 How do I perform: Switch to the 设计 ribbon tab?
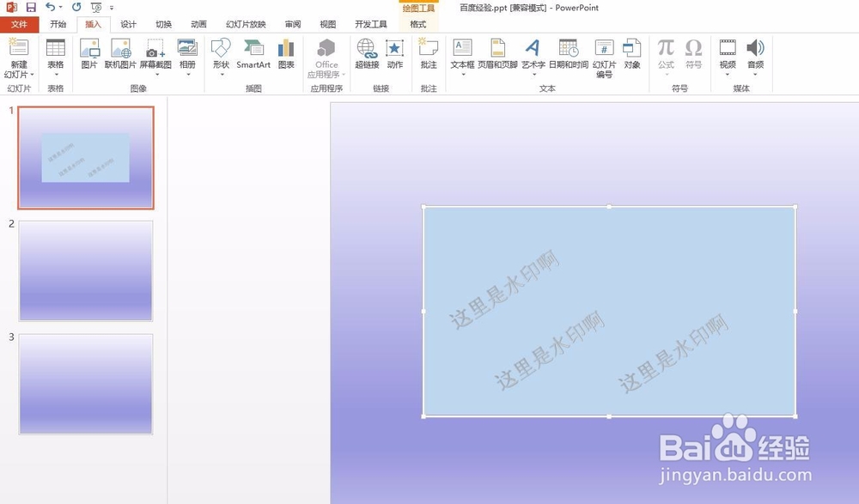click(x=128, y=24)
